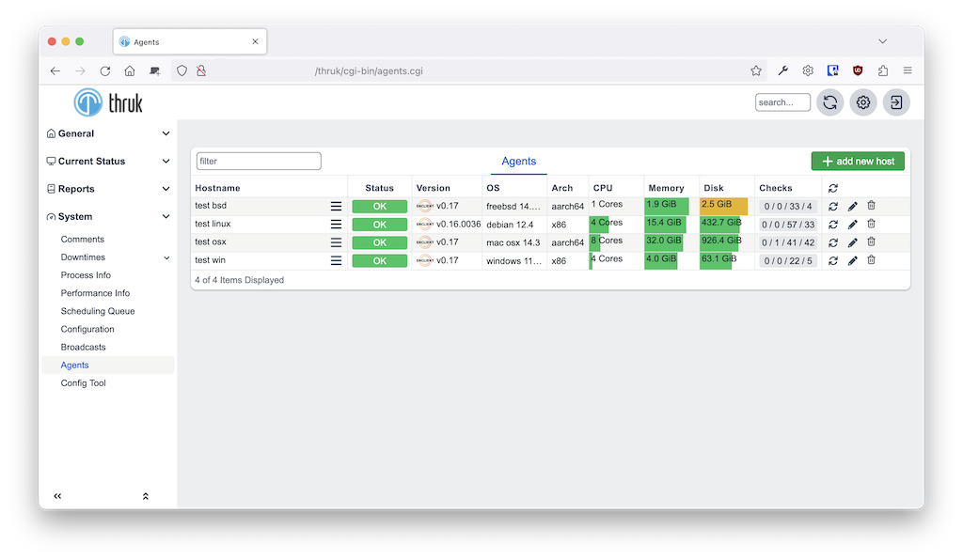The width and height of the screenshot is (963, 560).
Task: Click Thruk page refresh round button
Action: (829, 102)
